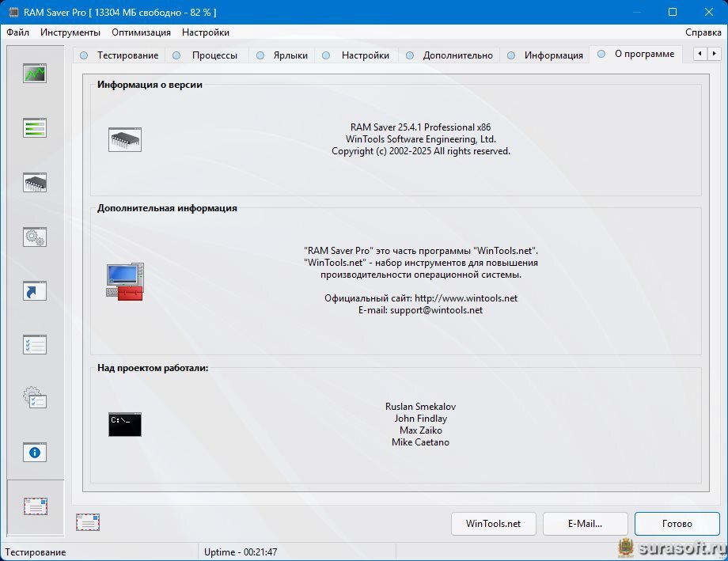Click the name Max Zaiko

pyautogui.click(x=421, y=430)
